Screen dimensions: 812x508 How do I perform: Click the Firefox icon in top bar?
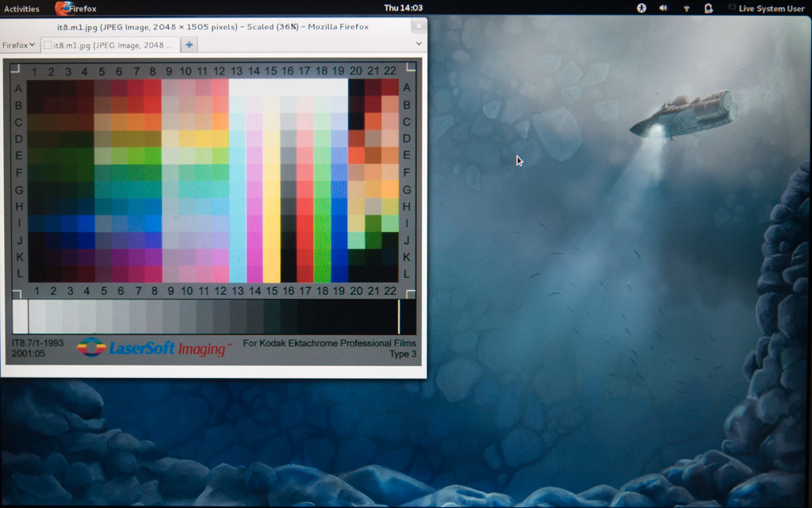tap(63, 9)
